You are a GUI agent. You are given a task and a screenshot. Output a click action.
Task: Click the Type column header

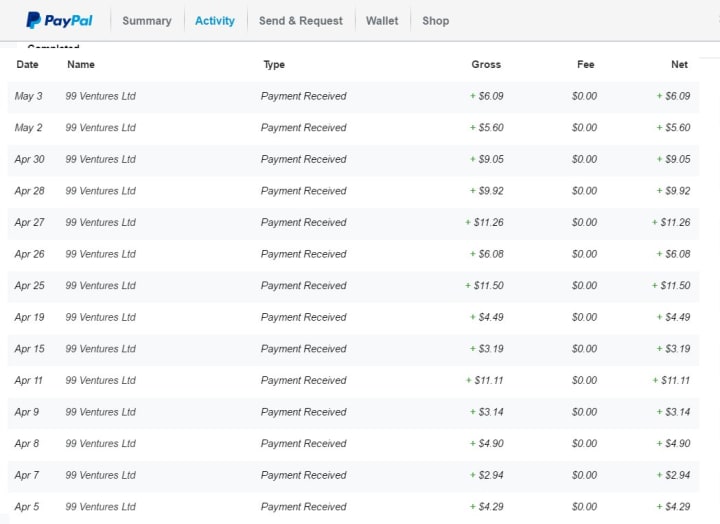point(274,64)
